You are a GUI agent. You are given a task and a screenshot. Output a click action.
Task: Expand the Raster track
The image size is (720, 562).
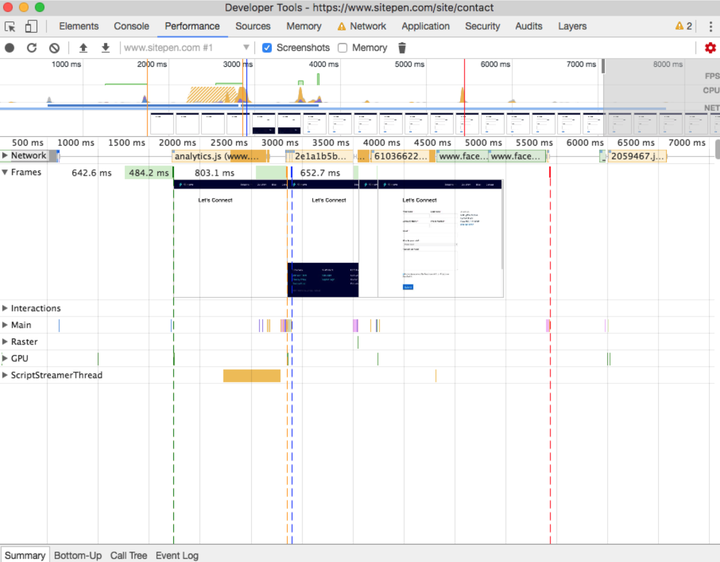pyautogui.click(x=5, y=342)
